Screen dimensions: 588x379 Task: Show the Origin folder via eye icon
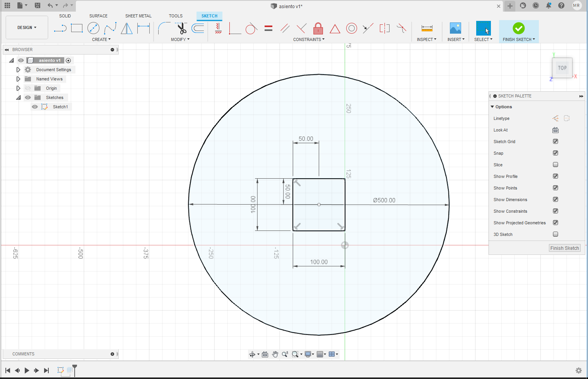coord(28,88)
